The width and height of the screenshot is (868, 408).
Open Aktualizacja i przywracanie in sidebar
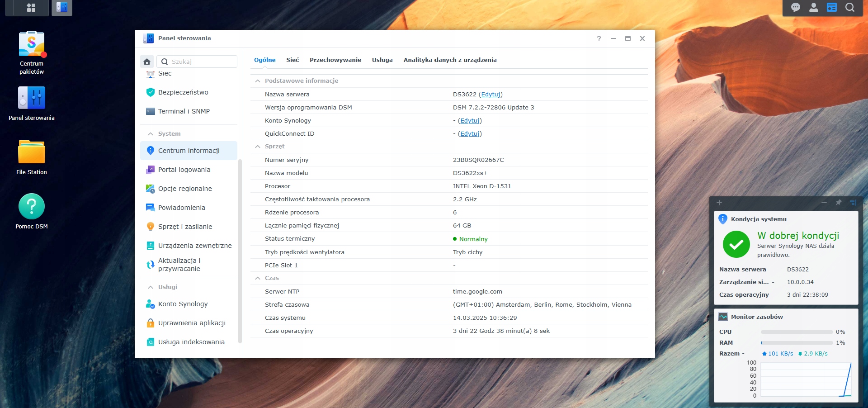(189, 265)
